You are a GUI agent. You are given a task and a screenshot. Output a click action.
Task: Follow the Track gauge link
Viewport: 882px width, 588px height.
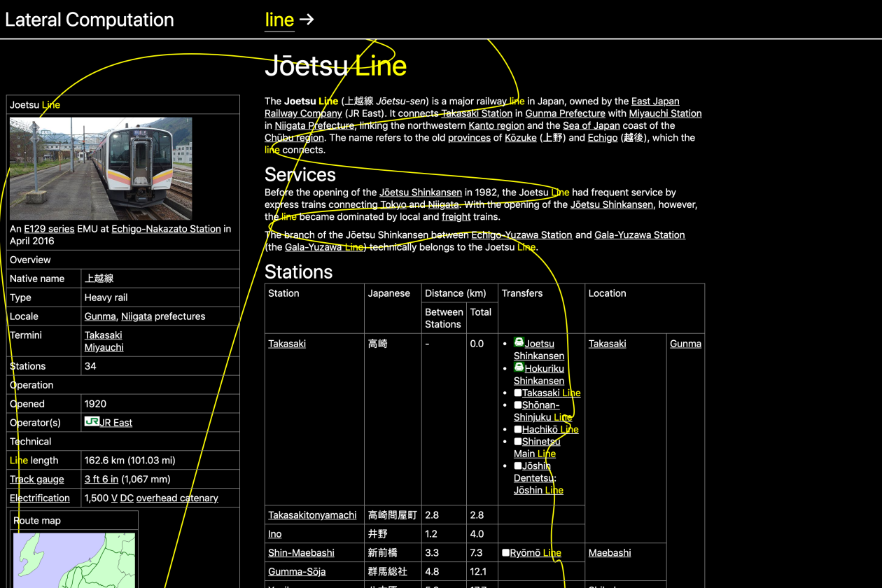(37, 479)
